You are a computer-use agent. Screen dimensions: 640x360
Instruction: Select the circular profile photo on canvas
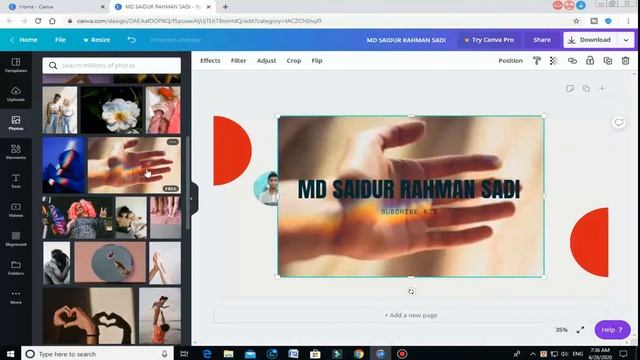coord(266,188)
